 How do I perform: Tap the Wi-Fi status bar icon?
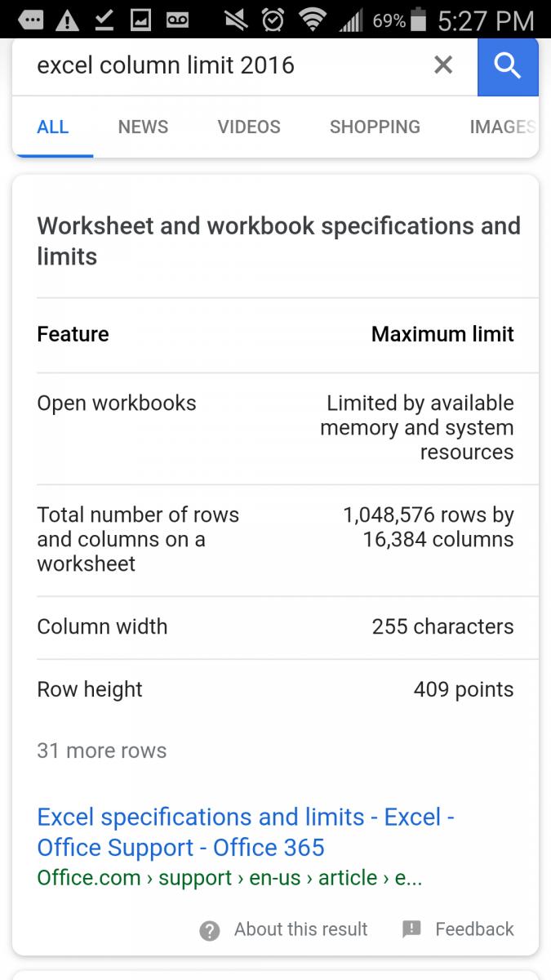[312, 20]
